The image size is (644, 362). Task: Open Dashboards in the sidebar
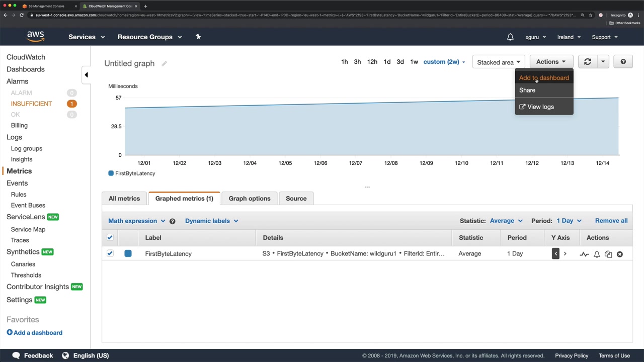(x=26, y=69)
